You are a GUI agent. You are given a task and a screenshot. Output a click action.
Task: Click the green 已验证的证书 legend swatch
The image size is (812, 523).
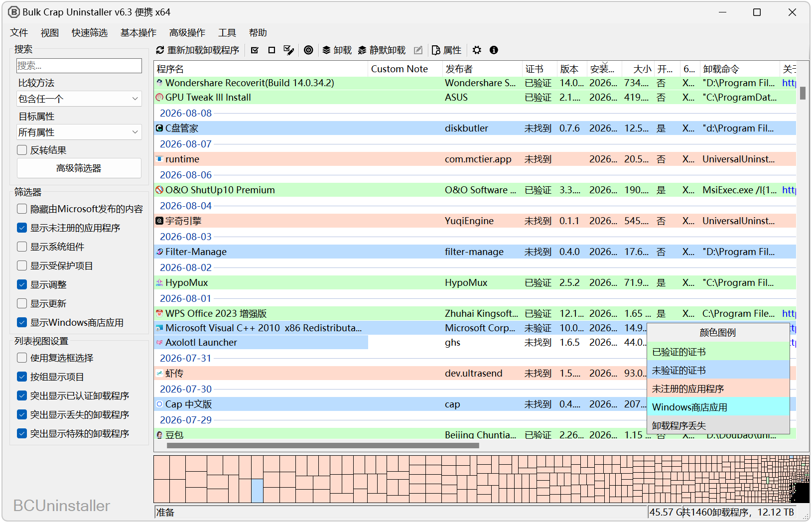coord(718,352)
